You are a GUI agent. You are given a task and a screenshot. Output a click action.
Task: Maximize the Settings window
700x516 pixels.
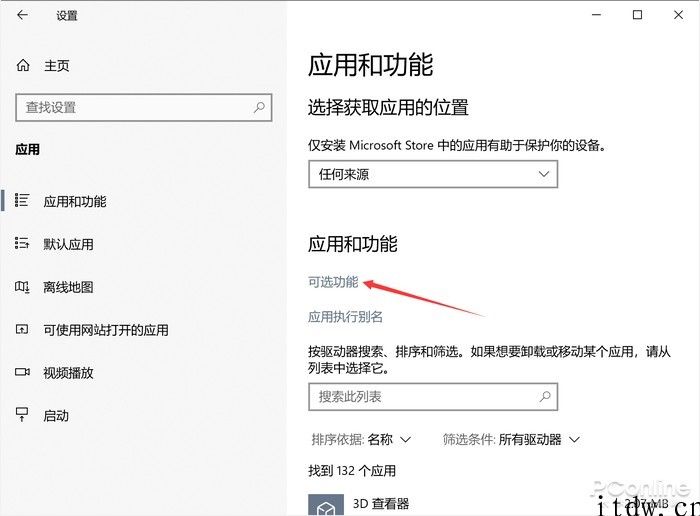click(638, 15)
